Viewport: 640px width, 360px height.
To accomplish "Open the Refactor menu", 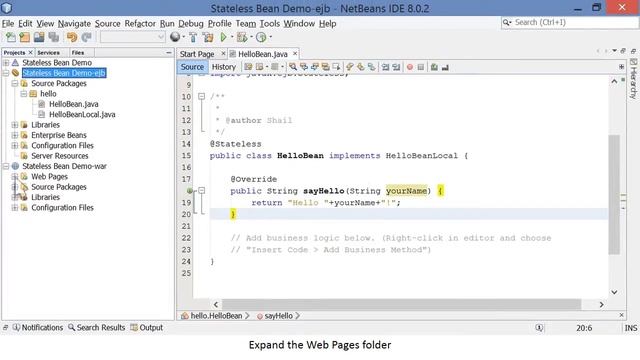I will pyautogui.click(x=140, y=24).
